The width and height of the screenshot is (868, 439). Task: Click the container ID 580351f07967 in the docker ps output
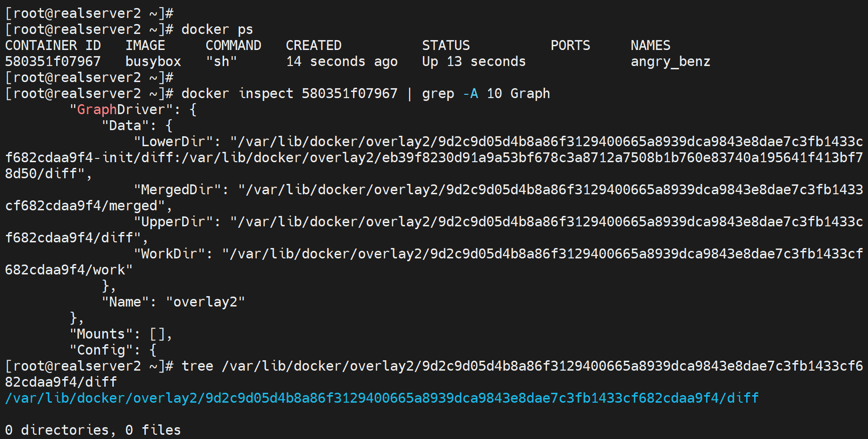53,62
